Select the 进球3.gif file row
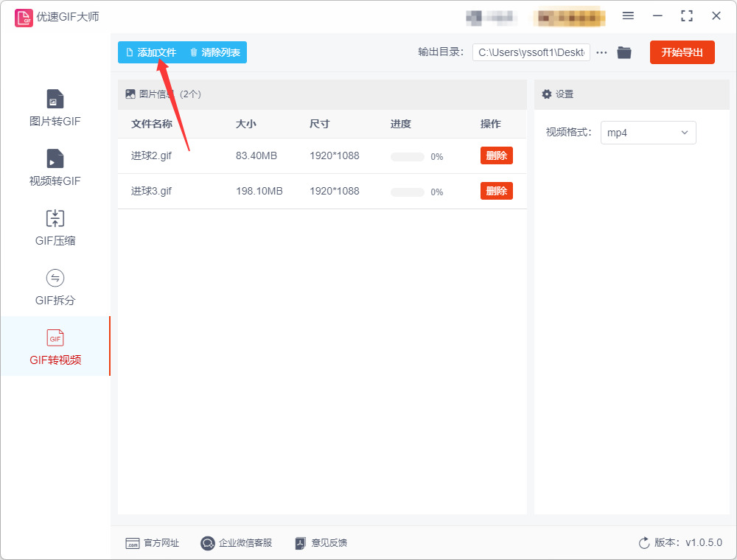737x560 pixels. click(x=322, y=191)
